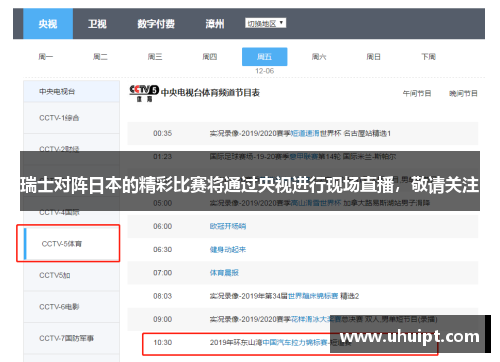Click the 06:00 time cell
The height and width of the screenshot is (362, 500).
click(x=163, y=226)
